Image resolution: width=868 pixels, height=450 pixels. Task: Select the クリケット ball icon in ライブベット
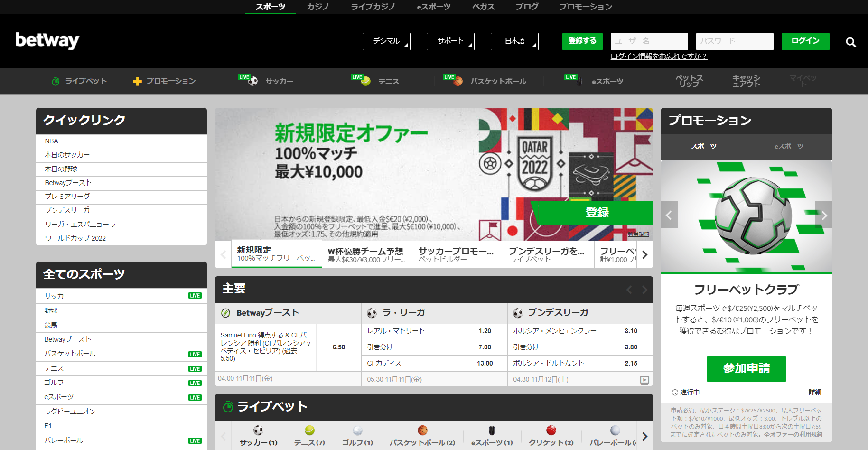click(551, 430)
